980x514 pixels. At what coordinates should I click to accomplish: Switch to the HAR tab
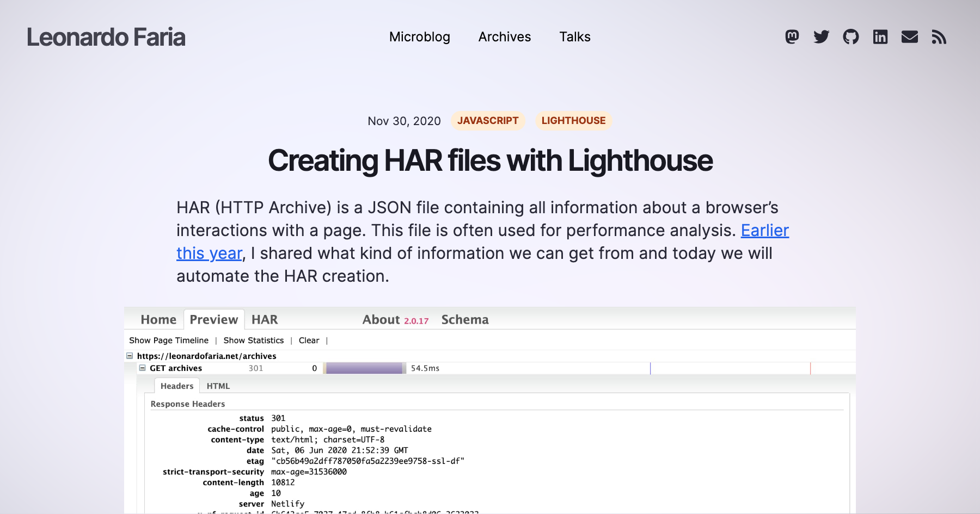(x=264, y=320)
